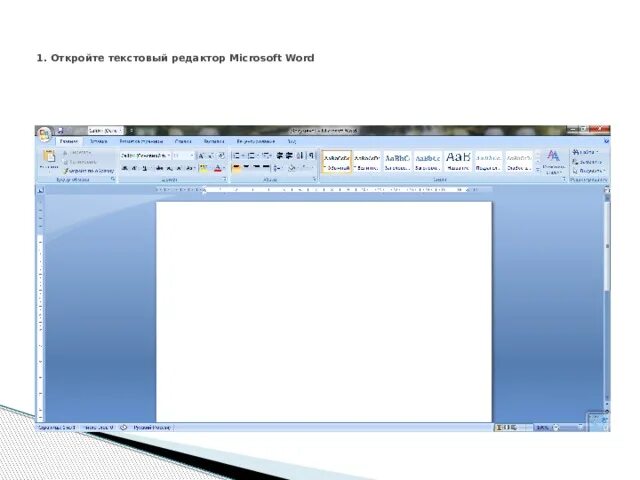Open the Clipboard group dialog launcher
This screenshot has height=480, width=640.
pos(113,179)
